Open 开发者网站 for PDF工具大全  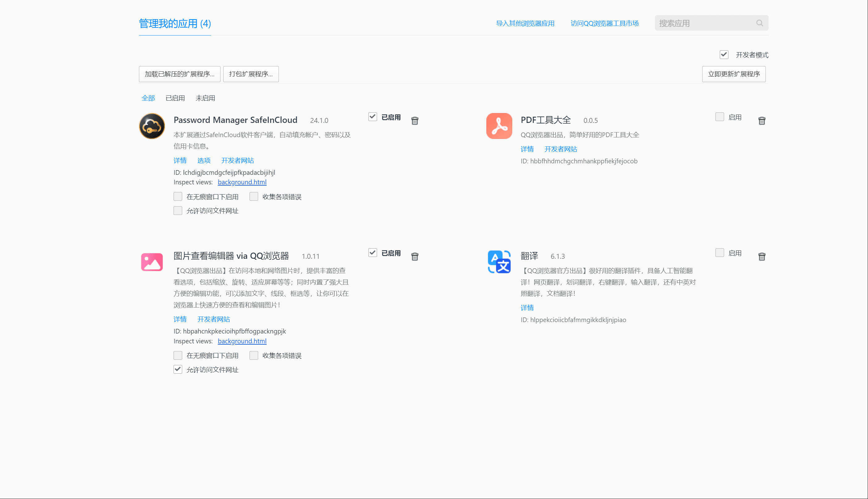pyautogui.click(x=561, y=149)
